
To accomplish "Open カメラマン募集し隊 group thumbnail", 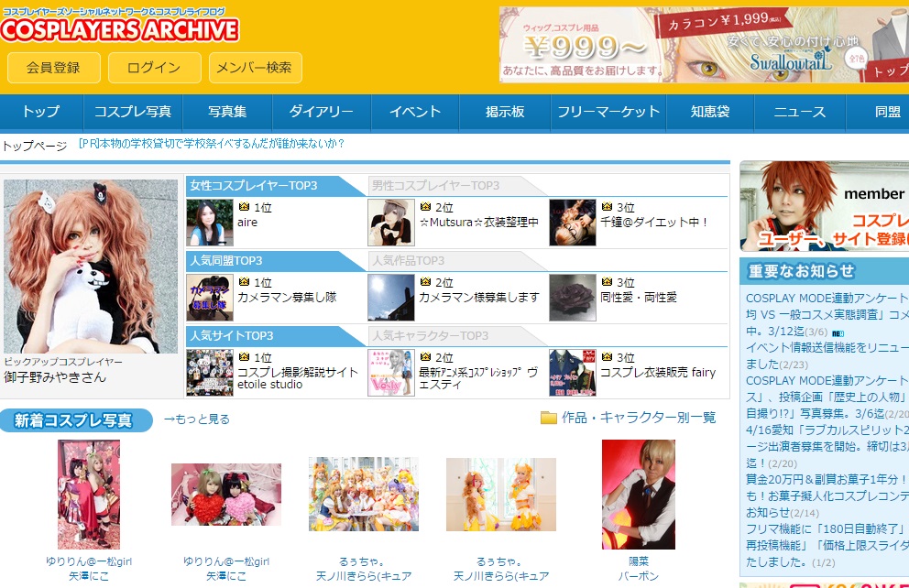I will coord(210,298).
